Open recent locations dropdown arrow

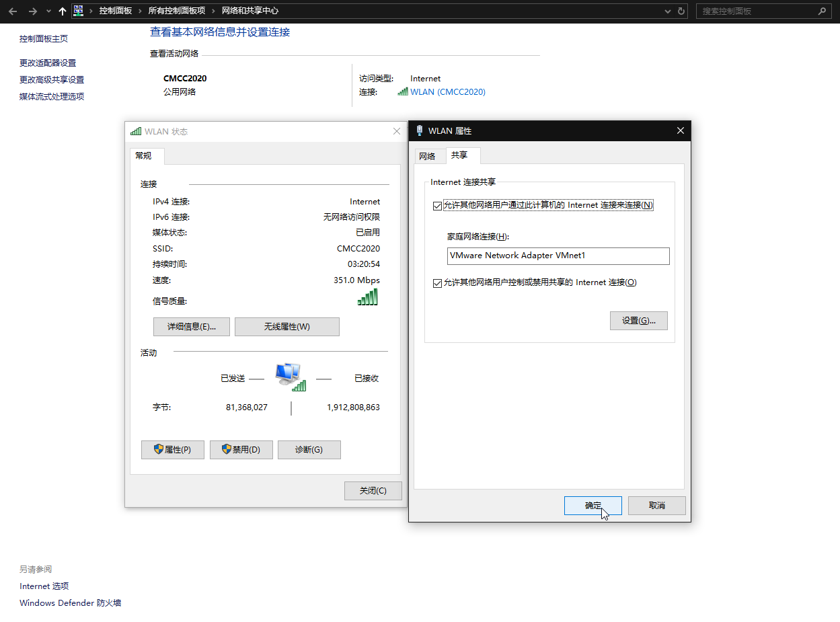(x=48, y=11)
